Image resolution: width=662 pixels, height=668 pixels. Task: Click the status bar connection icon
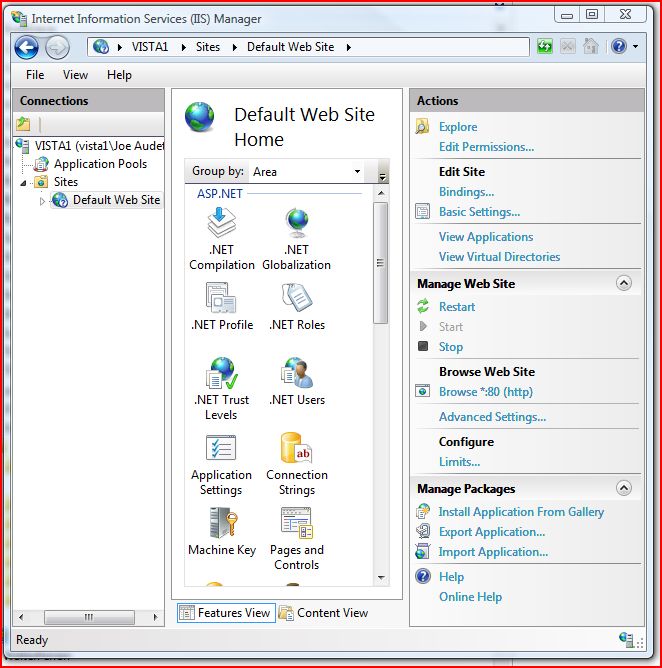(626, 639)
